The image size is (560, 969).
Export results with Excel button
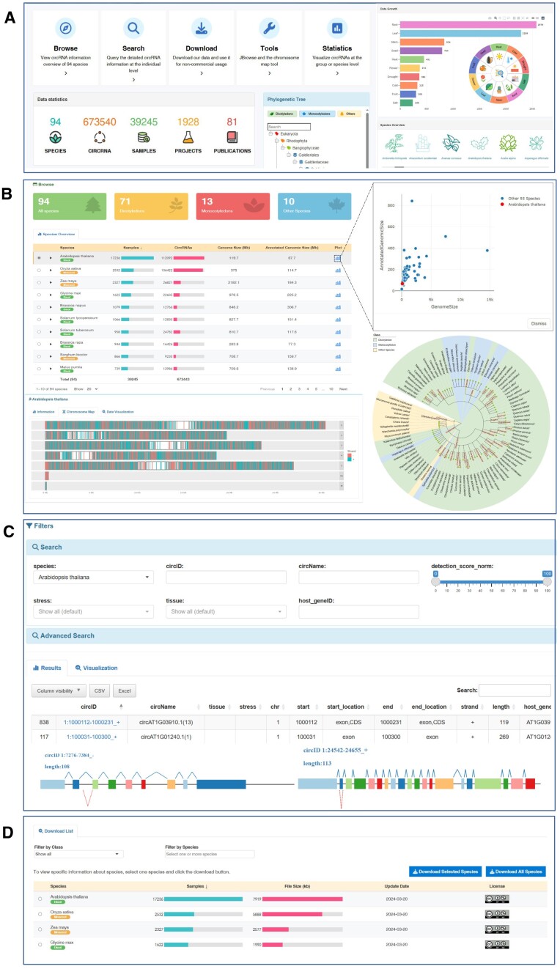point(125,690)
